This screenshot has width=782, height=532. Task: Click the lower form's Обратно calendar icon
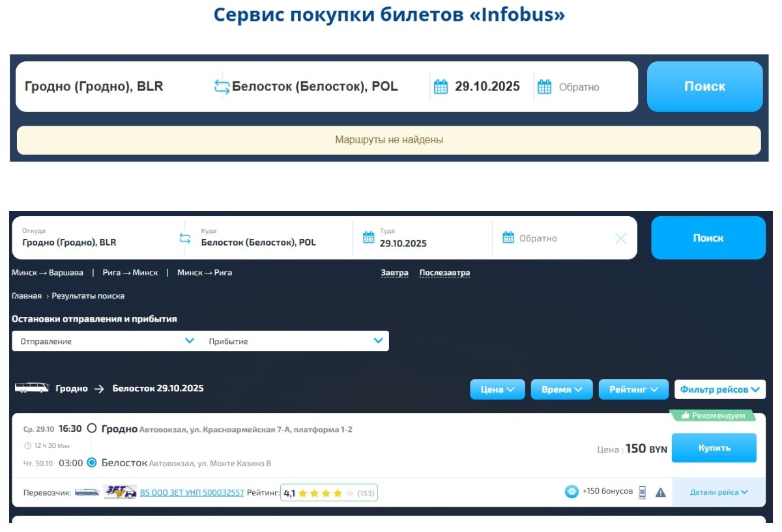[x=508, y=238]
